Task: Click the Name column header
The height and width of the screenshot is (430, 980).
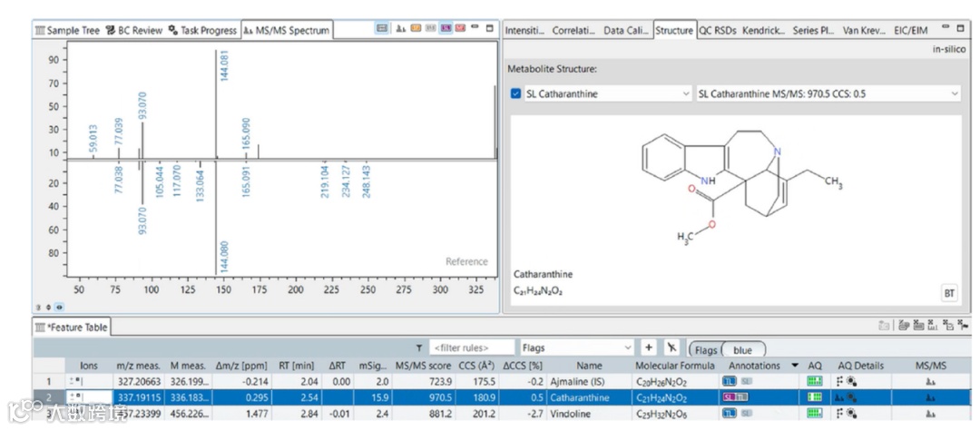Action: (589, 366)
